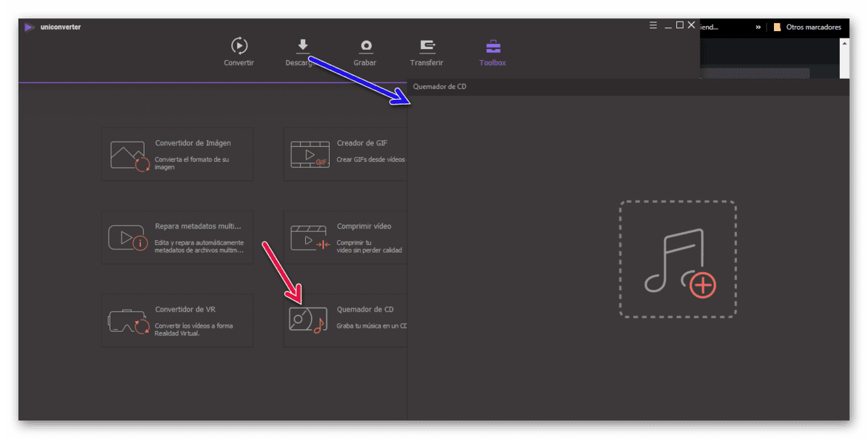
Task: Expand hidden bookmarks with the chevron
Action: click(758, 27)
